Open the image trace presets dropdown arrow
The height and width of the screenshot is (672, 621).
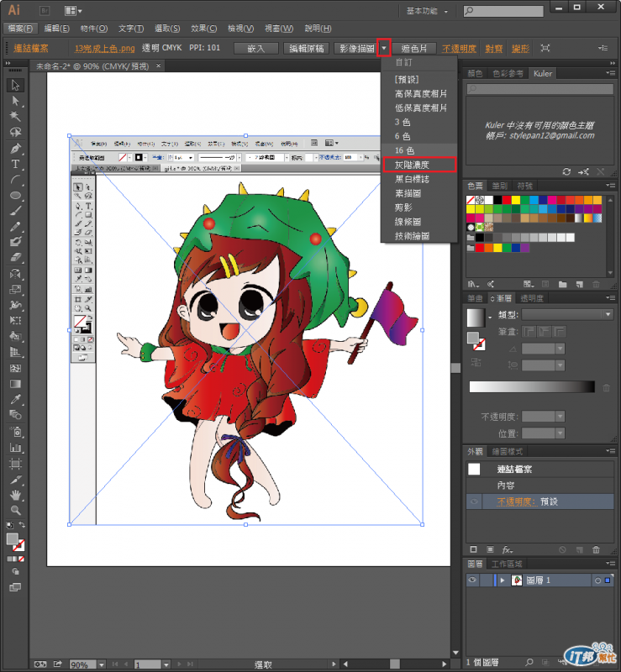tap(384, 48)
